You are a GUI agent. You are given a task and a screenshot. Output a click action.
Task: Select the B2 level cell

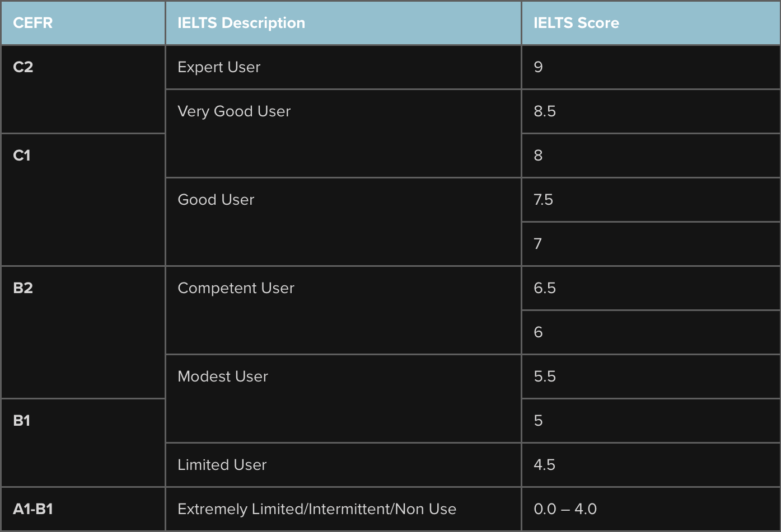point(83,332)
